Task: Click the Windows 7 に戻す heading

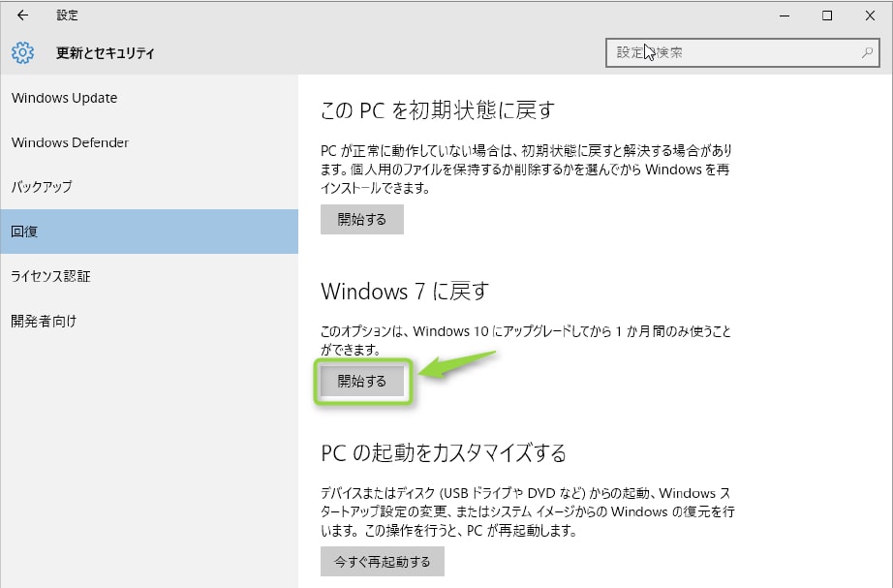Action: pyautogui.click(x=405, y=291)
